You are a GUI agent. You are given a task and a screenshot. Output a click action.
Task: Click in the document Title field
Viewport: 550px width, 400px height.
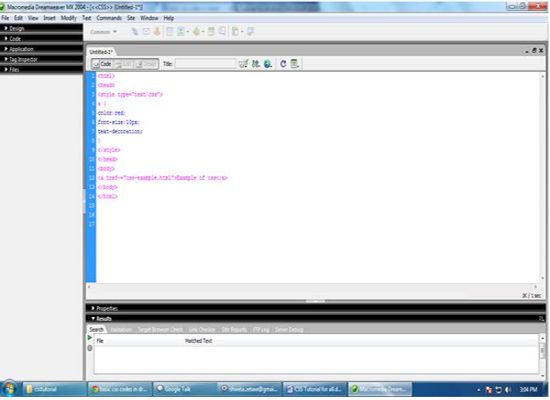pos(205,64)
